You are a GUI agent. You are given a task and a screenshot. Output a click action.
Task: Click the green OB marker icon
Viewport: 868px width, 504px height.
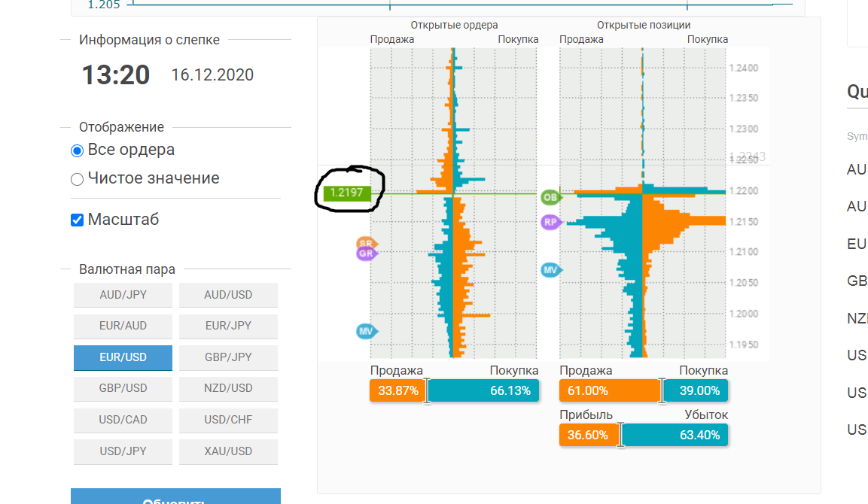pos(550,197)
